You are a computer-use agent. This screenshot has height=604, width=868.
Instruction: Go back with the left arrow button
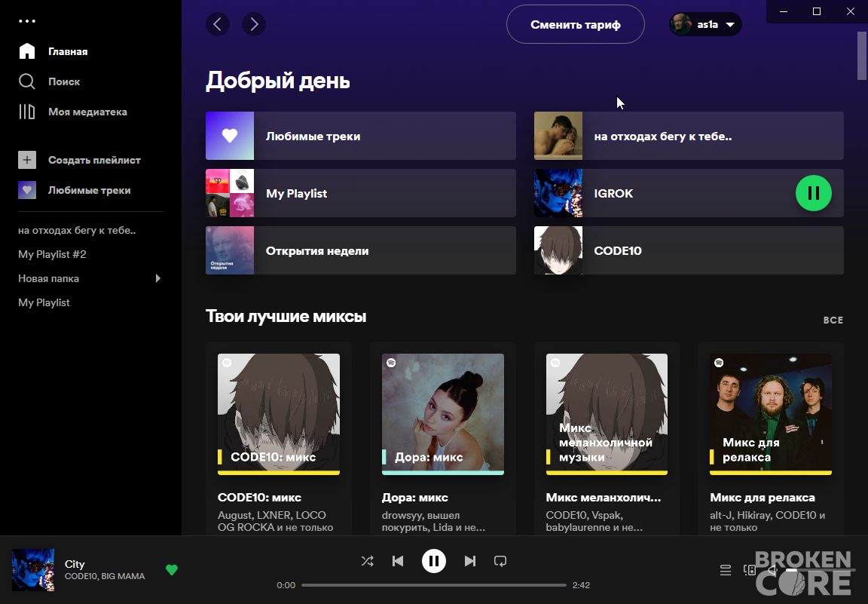click(x=218, y=24)
